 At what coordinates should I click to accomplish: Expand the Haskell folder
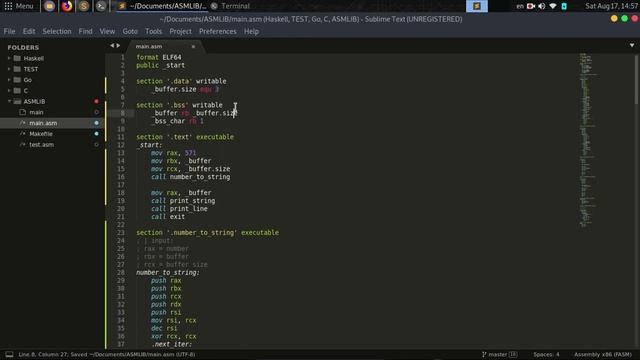9,58
